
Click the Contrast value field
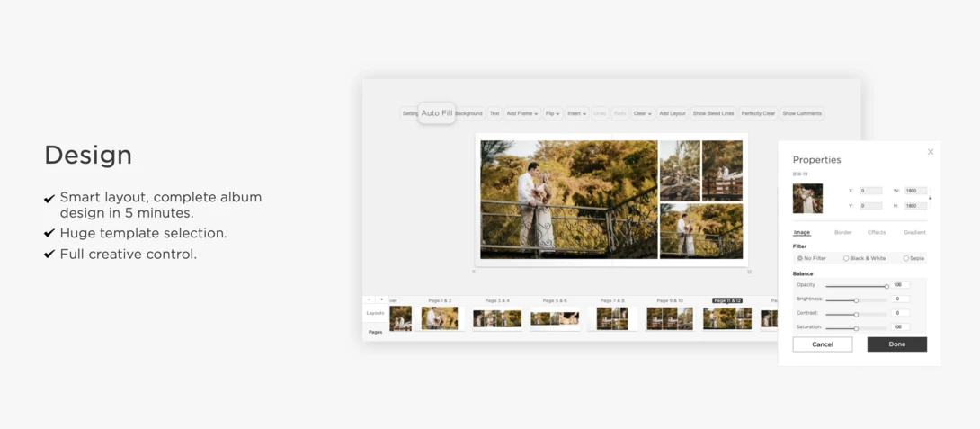point(901,313)
